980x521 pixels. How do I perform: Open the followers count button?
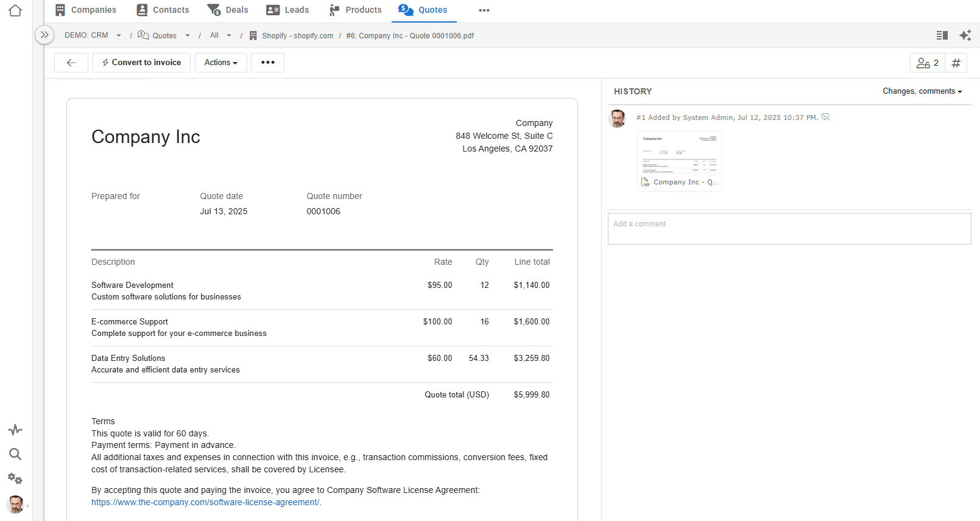(x=928, y=63)
